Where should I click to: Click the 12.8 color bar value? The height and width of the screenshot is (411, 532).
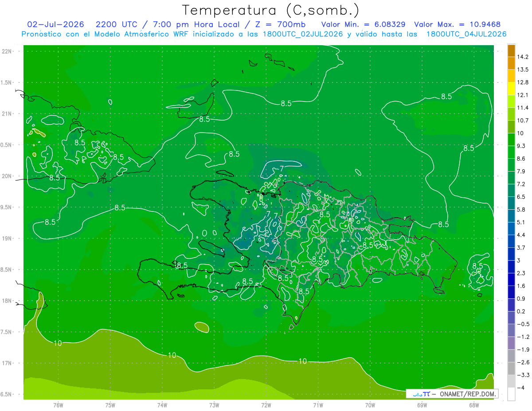coord(522,82)
